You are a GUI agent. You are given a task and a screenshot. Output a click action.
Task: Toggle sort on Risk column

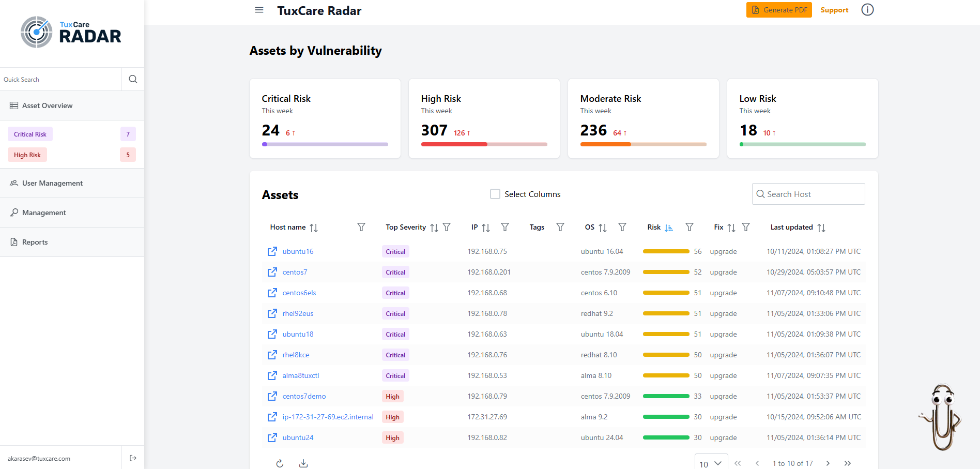coord(668,228)
